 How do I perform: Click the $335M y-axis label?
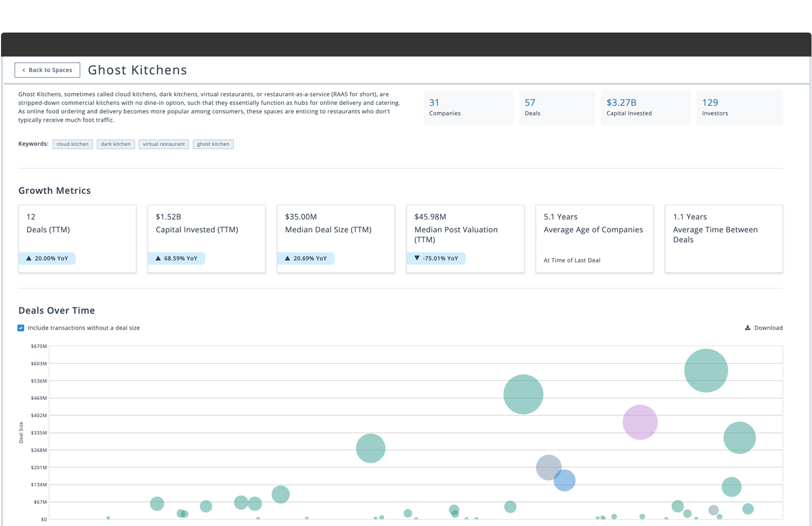pos(39,433)
